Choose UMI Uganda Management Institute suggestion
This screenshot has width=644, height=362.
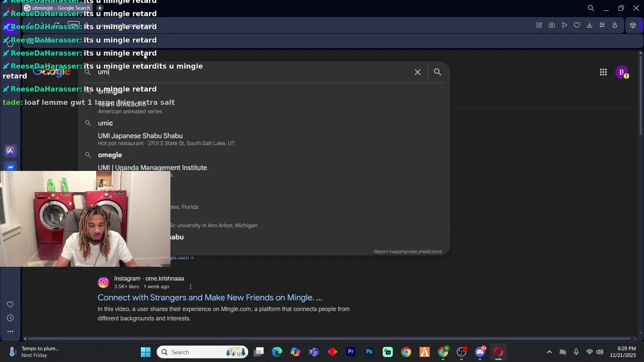coord(152,168)
